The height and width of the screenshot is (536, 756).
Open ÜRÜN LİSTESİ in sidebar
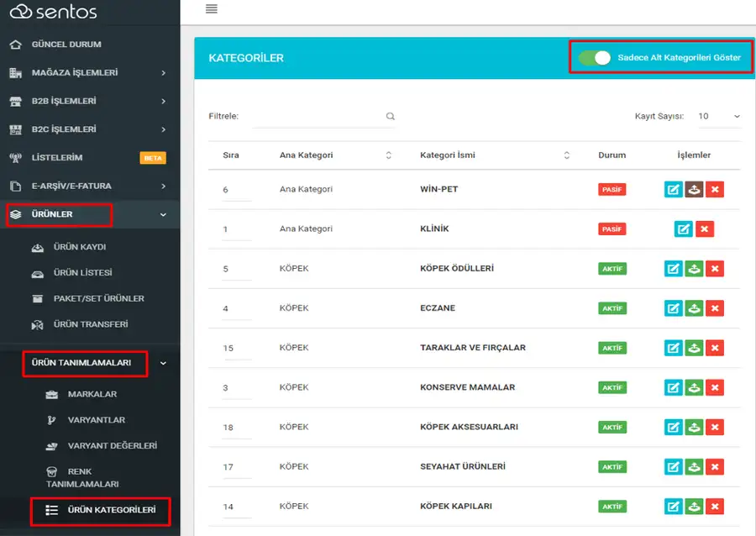tap(82, 273)
